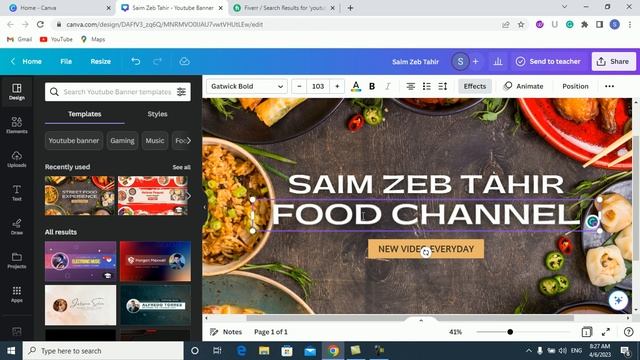
Task: Click the Canva assistant sparkle button
Action: [x=618, y=300]
